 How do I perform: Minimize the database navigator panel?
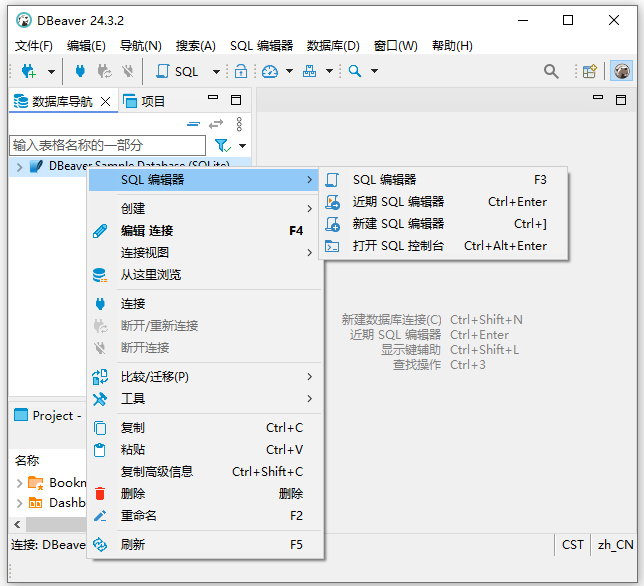tap(213, 98)
